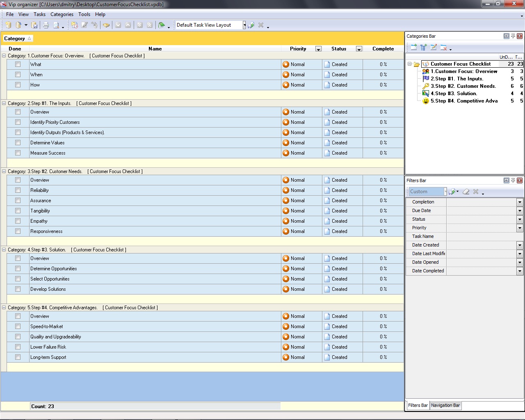Image resolution: width=525 pixels, height=420 pixels.
Task: Collapse the '3.Step #2. Customer Needs' group
Action: (x=4, y=171)
